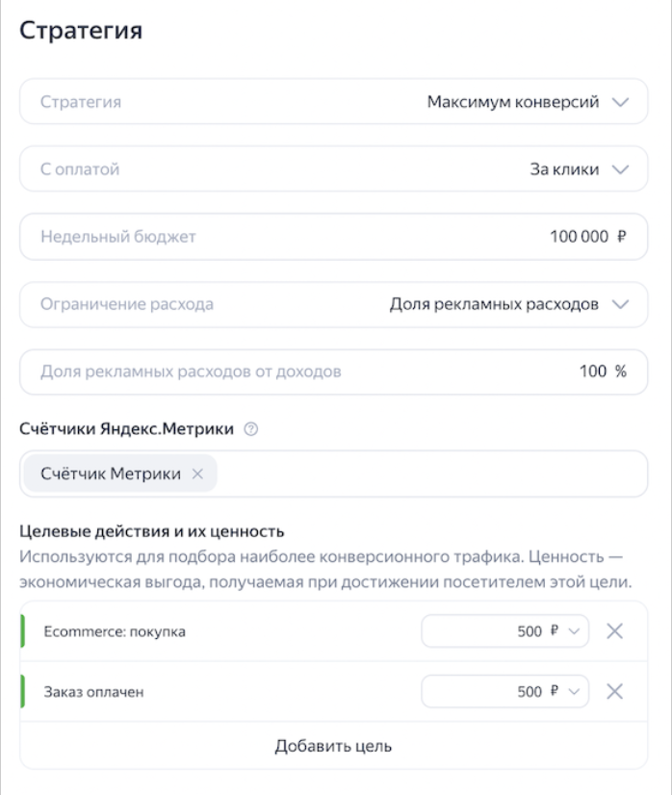This screenshot has height=795, width=672.
Task: Select the Ecommerce: покупка goal row
Action: [193, 632]
